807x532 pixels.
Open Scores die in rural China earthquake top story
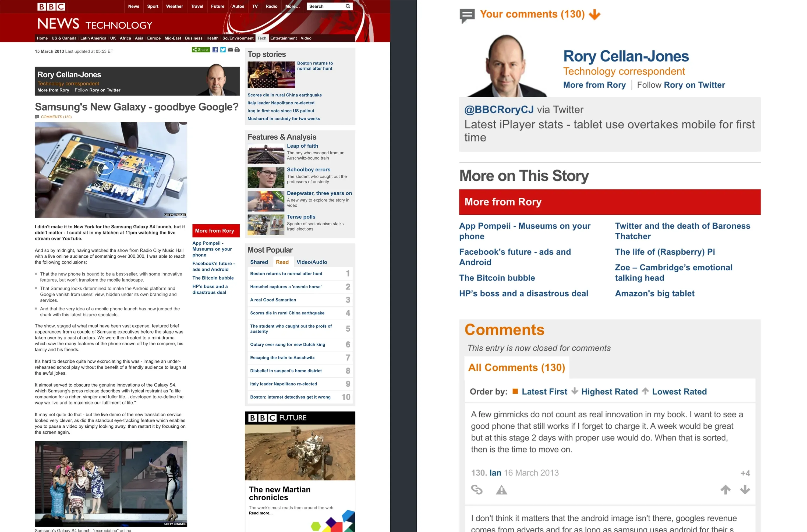pos(284,95)
